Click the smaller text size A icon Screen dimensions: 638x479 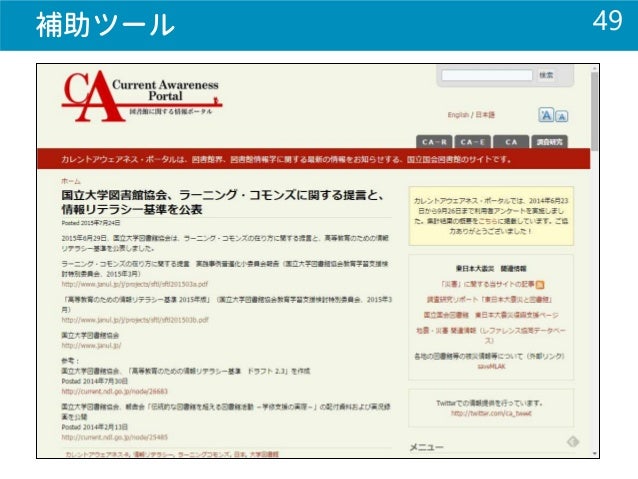click(x=562, y=116)
